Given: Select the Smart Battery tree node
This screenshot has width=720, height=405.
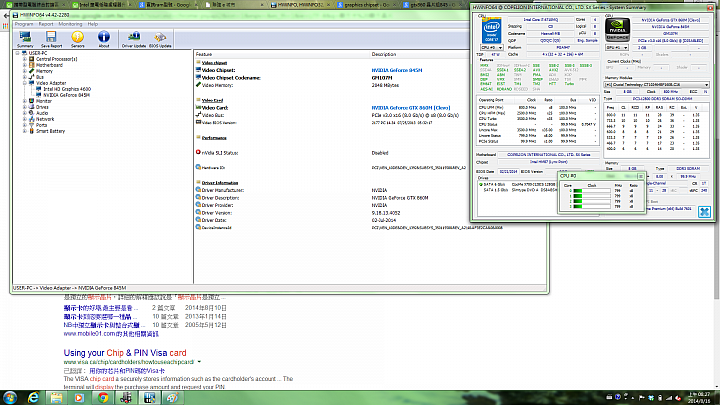Looking at the screenshot, I should tap(51, 131).
